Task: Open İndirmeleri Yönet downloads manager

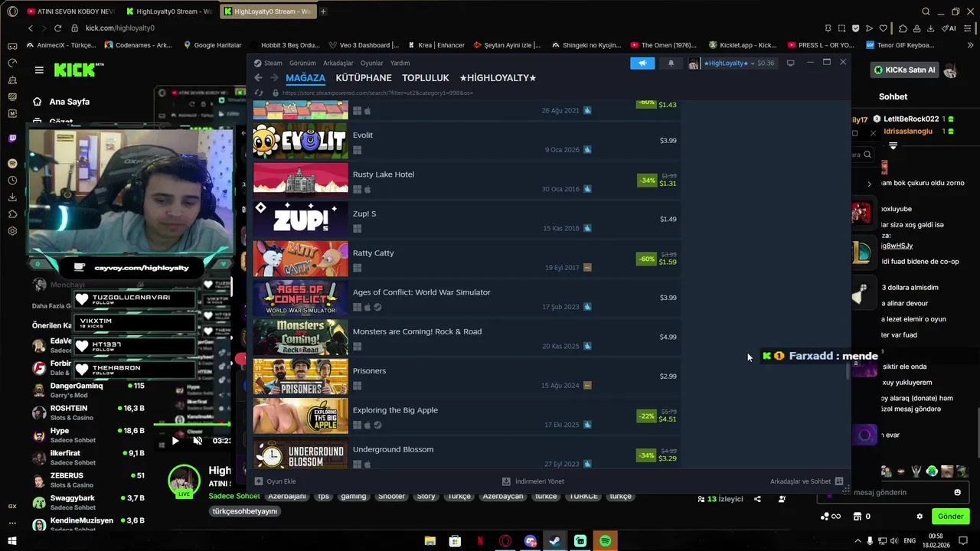Action: [x=533, y=481]
